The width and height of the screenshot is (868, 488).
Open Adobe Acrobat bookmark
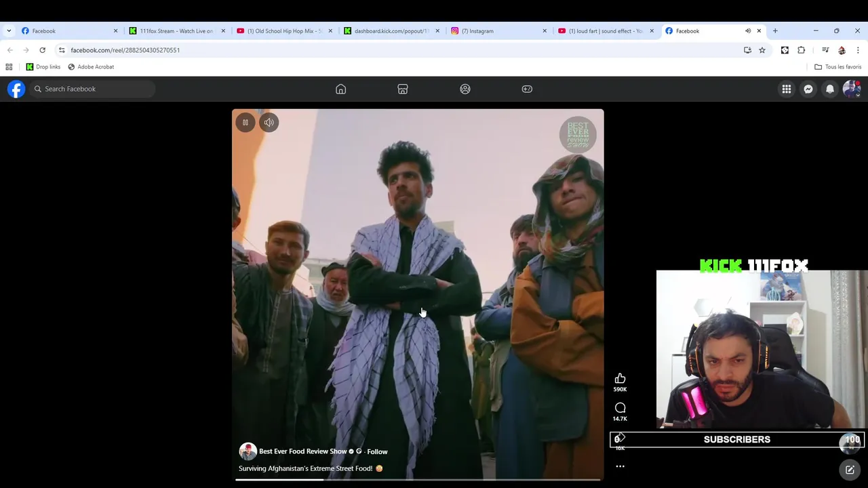91,66
